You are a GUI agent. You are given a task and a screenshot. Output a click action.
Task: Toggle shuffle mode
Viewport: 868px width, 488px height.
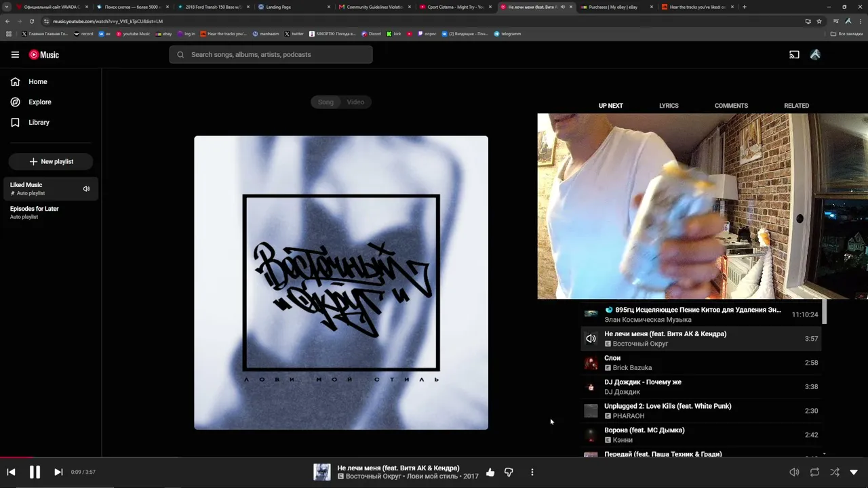pyautogui.click(x=835, y=472)
